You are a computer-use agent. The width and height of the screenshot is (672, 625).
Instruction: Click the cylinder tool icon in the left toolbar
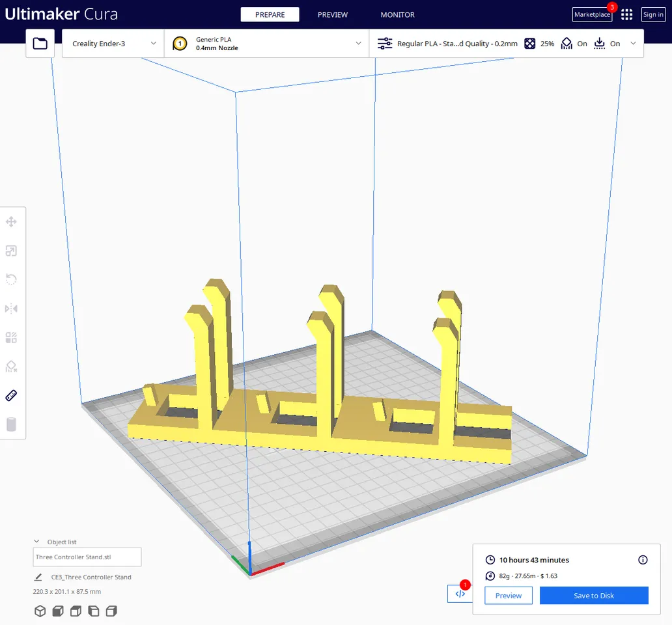tap(11, 424)
